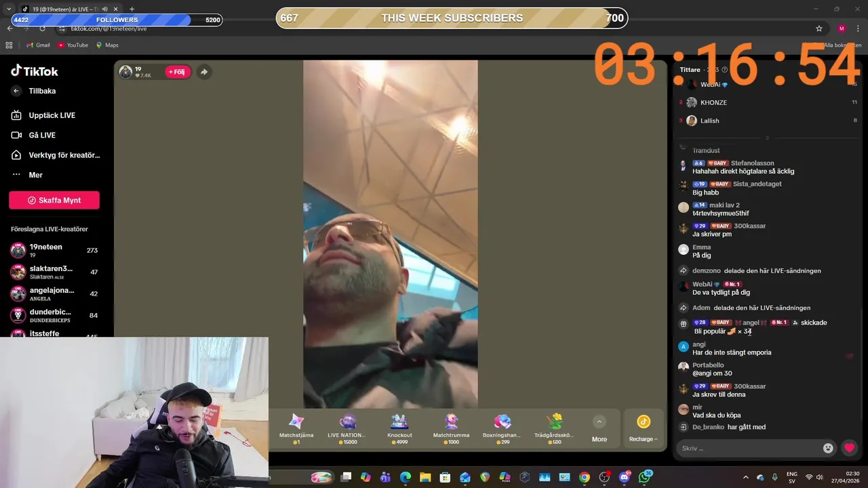Viewport: 868px width, 488px height.
Task: Open Microsoft Store from the taskbar
Action: 445,477
